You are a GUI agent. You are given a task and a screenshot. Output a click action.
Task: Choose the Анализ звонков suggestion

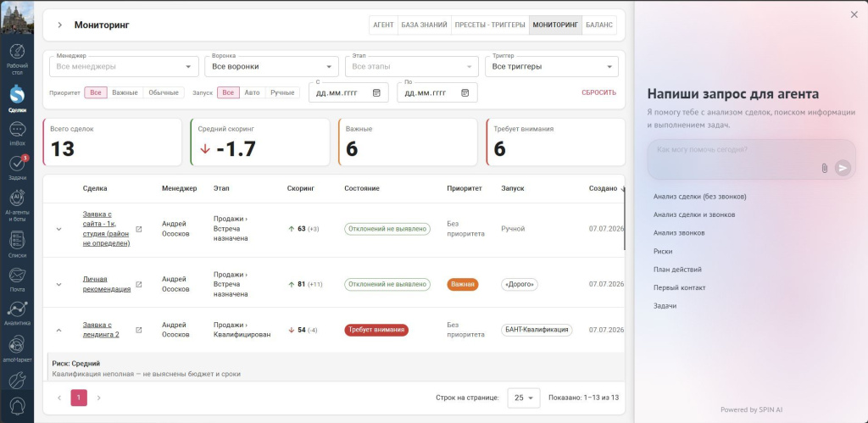click(679, 232)
